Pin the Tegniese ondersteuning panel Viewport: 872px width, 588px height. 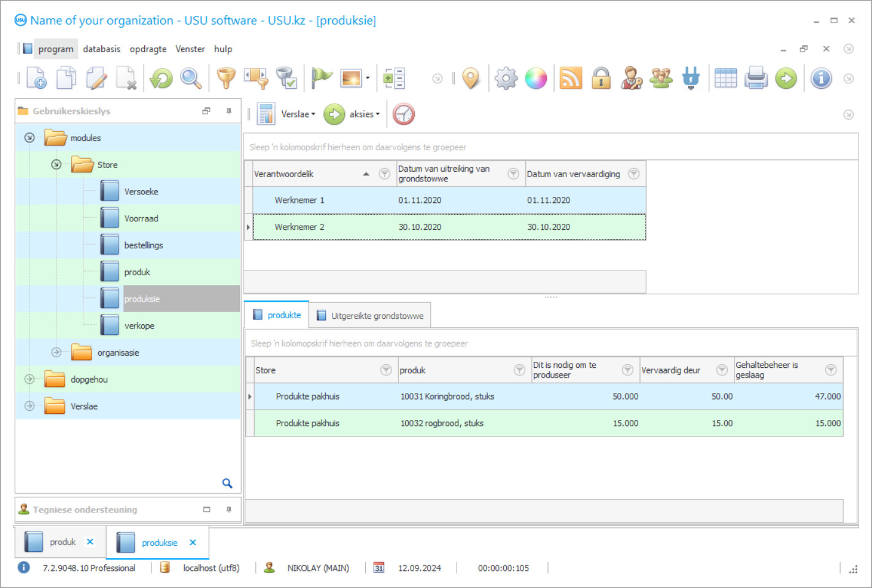coord(229,510)
